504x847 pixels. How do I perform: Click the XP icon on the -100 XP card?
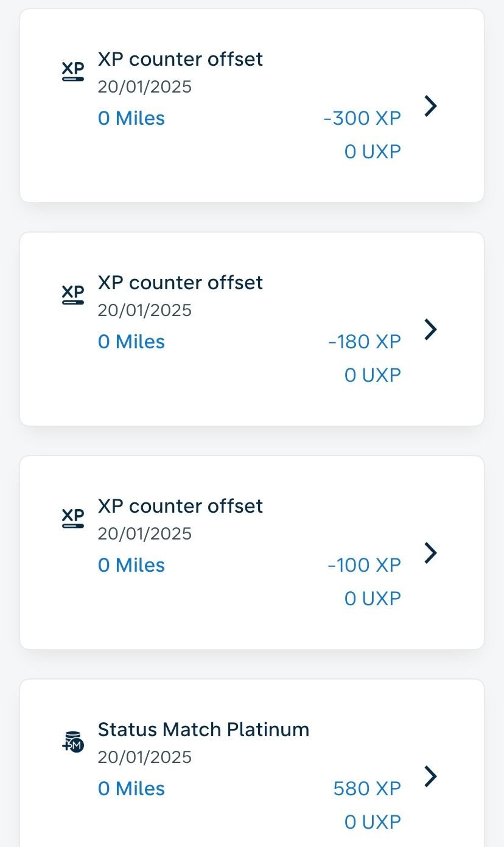click(73, 518)
